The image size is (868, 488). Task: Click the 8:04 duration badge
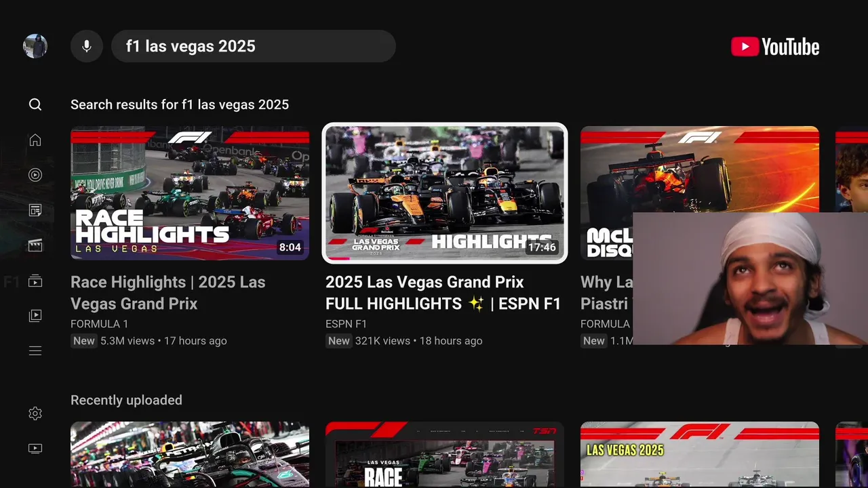[290, 247]
